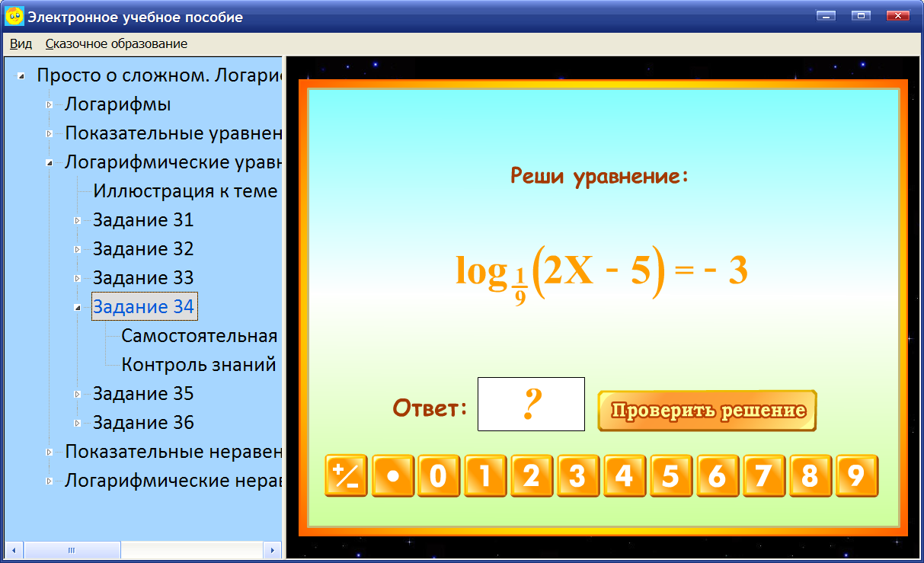Click the horizontal scrollbar below the tree

(70, 549)
